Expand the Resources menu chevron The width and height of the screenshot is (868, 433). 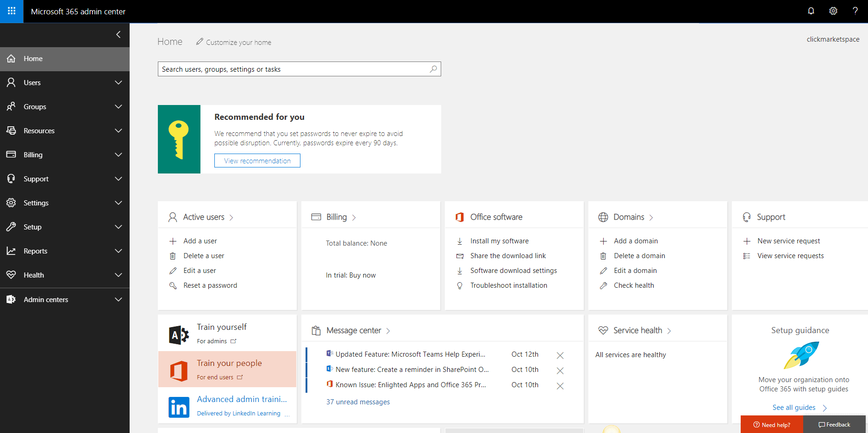pos(119,130)
